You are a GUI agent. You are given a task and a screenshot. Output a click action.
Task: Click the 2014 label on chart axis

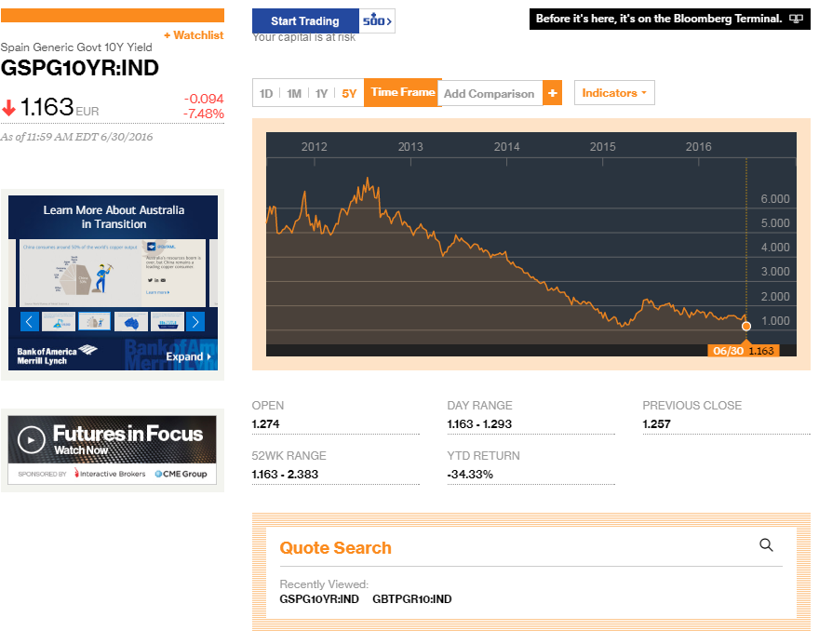click(506, 147)
